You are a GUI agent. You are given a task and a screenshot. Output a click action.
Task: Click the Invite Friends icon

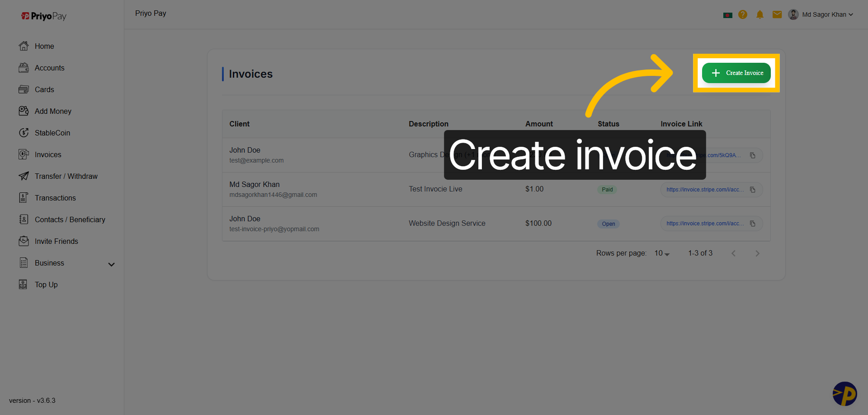click(24, 241)
